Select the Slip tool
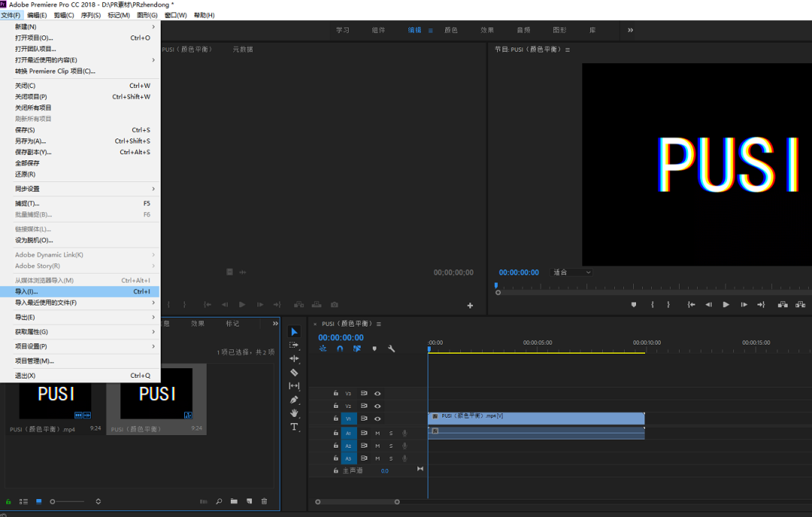 click(x=294, y=386)
